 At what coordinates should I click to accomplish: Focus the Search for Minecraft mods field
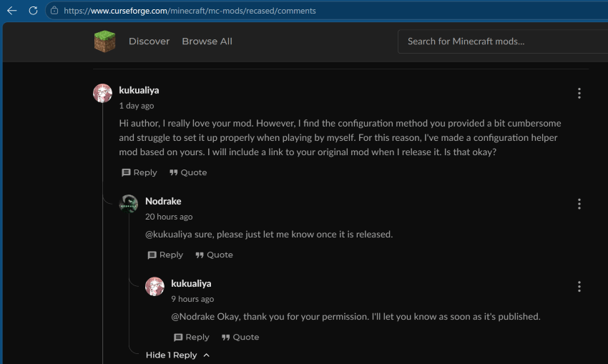(503, 41)
